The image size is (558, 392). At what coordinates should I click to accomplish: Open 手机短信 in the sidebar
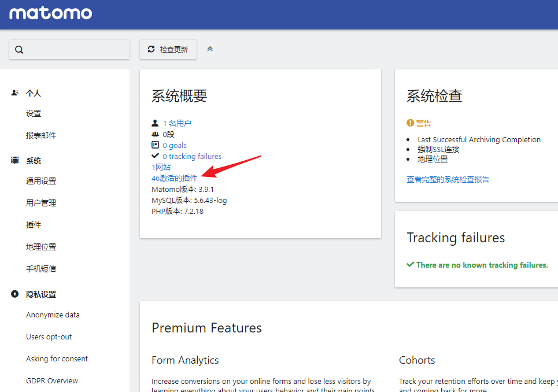pos(41,269)
